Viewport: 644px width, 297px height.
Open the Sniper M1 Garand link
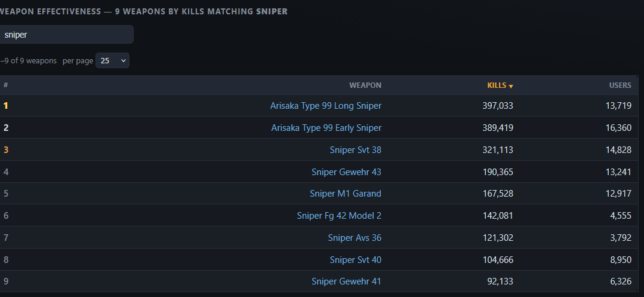point(346,194)
